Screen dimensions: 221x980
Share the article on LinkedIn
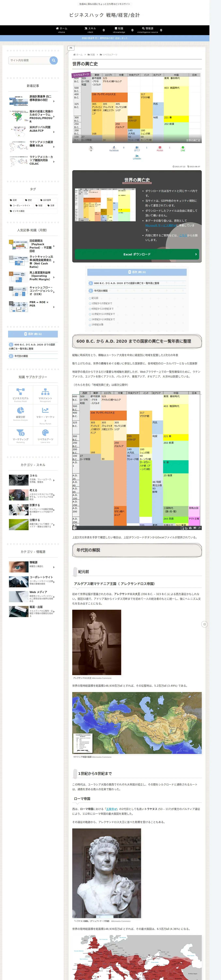point(137,157)
